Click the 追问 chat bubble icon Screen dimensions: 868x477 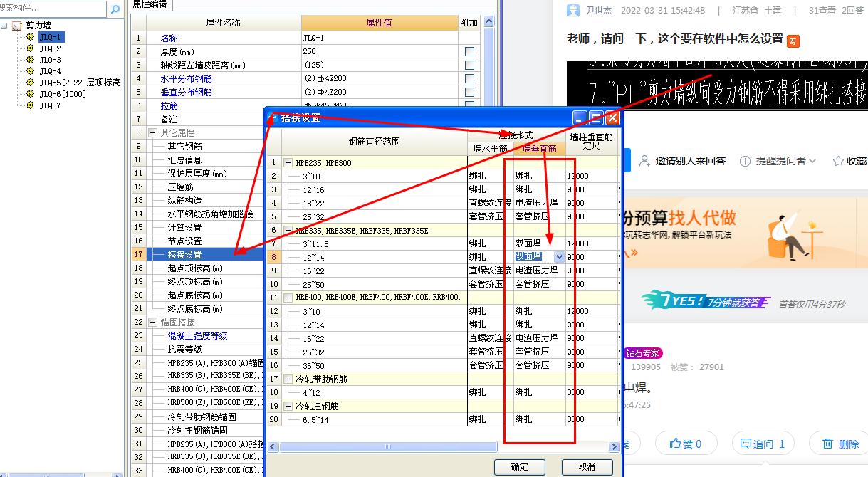click(745, 444)
